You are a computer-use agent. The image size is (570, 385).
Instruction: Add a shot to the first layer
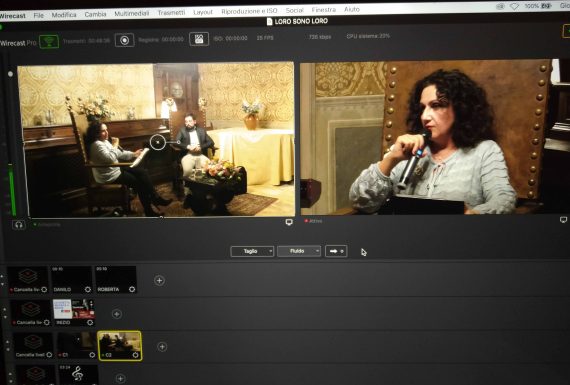159,281
